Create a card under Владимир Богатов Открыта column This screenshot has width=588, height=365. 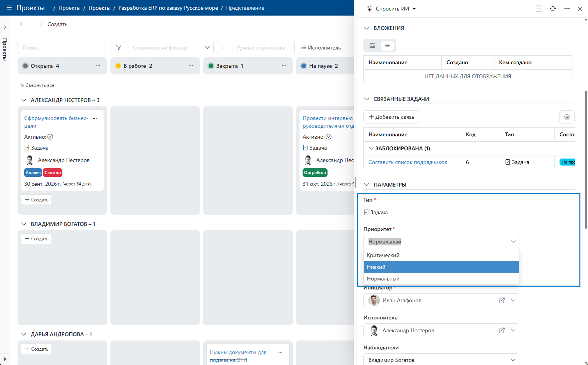[36, 239]
